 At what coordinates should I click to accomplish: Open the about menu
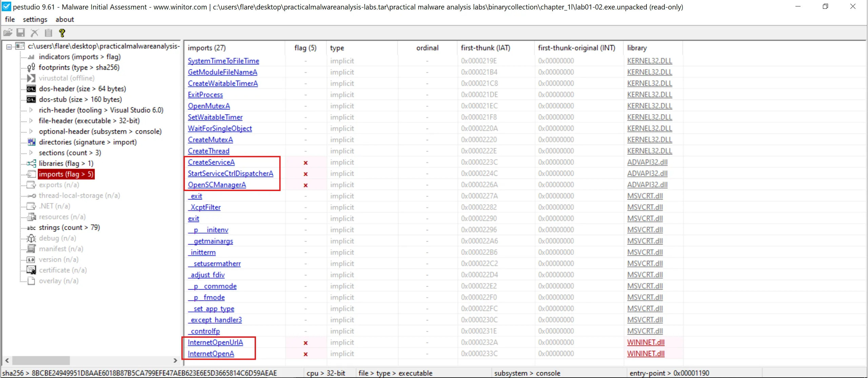coord(64,19)
